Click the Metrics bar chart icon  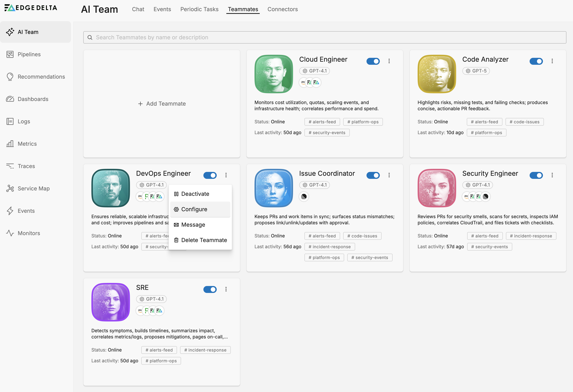coord(10,144)
